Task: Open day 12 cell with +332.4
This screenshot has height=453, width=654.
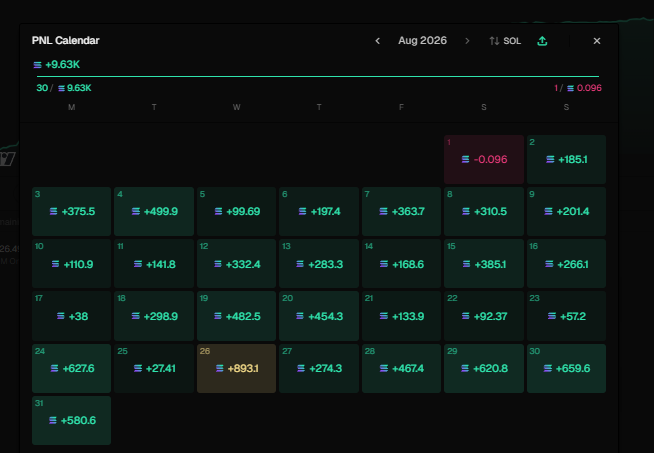Action: (x=236, y=264)
